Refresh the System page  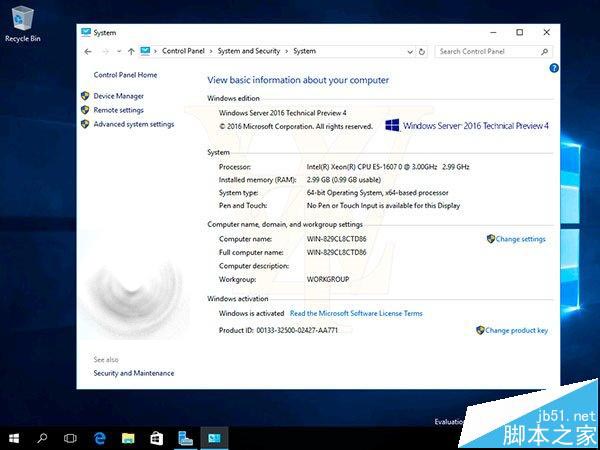point(422,52)
